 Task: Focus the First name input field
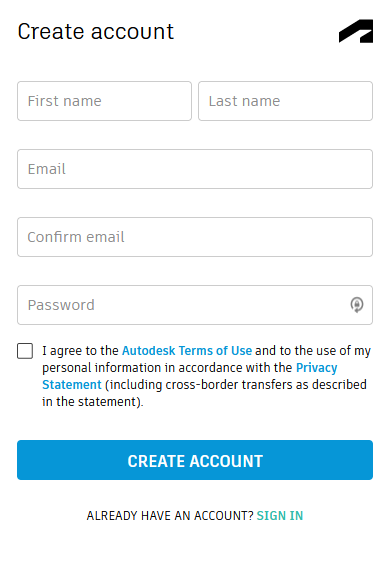[x=104, y=101]
